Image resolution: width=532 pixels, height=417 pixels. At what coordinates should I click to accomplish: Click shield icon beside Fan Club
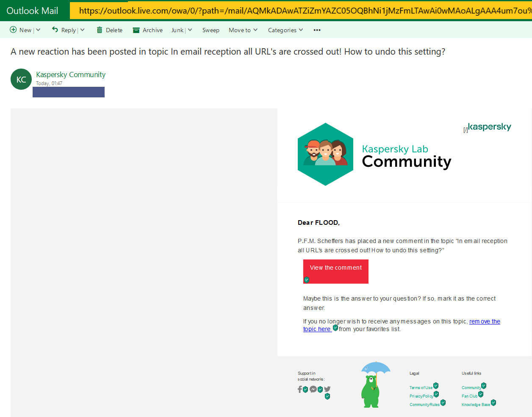tap(481, 394)
